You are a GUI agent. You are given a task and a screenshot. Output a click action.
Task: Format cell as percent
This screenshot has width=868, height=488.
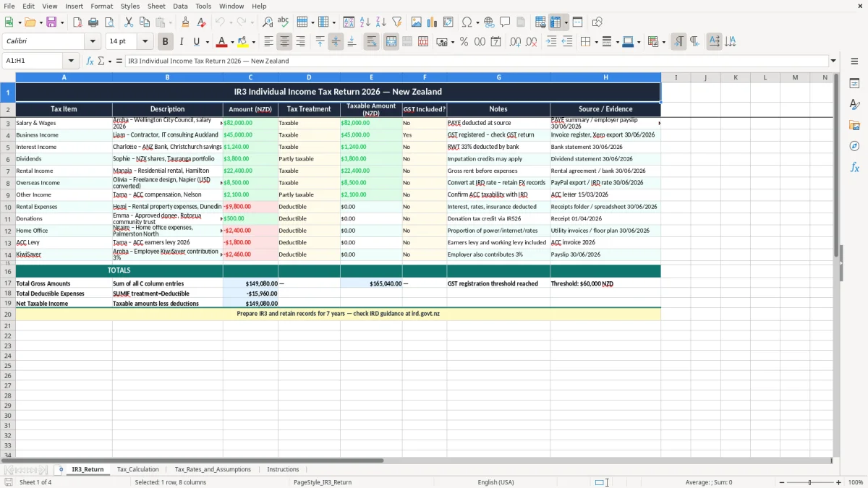point(464,42)
